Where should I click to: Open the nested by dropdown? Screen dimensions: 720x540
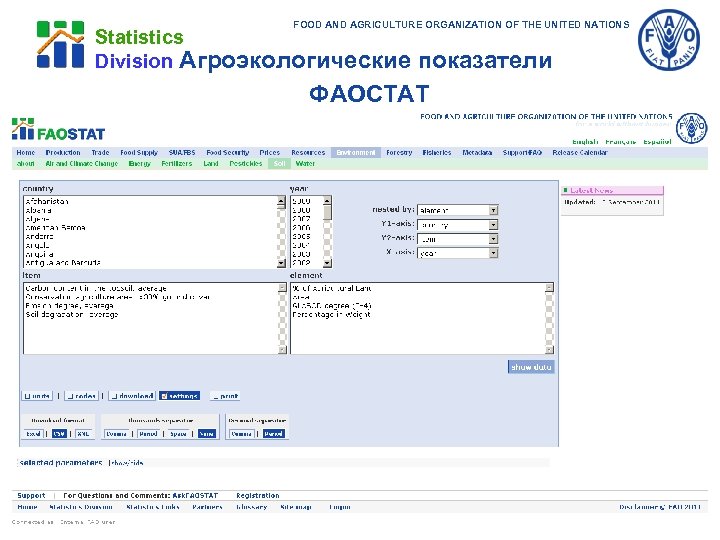coord(457,210)
